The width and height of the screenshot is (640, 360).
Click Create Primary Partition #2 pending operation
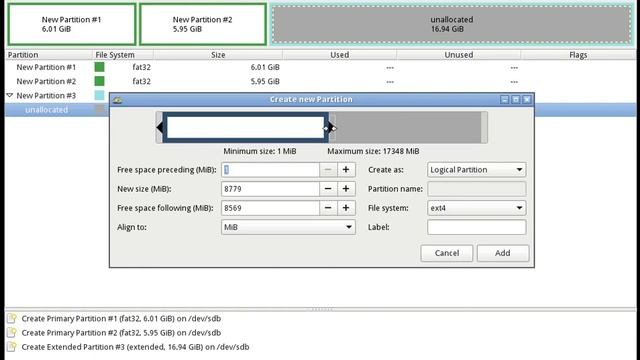[121, 333]
